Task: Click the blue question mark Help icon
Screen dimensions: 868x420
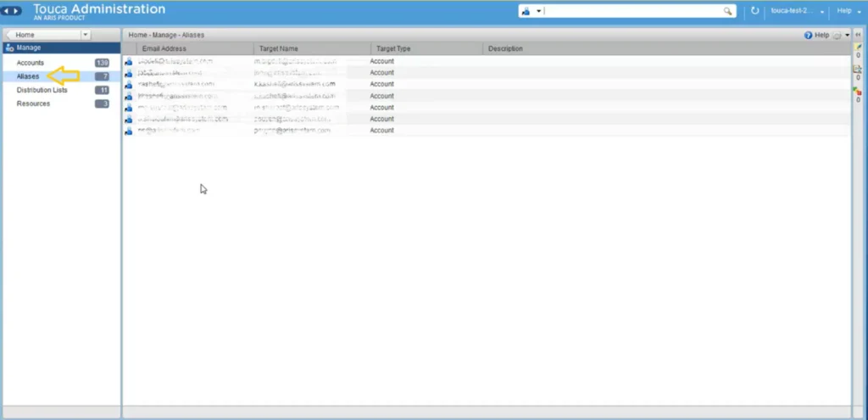Action: click(808, 35)
